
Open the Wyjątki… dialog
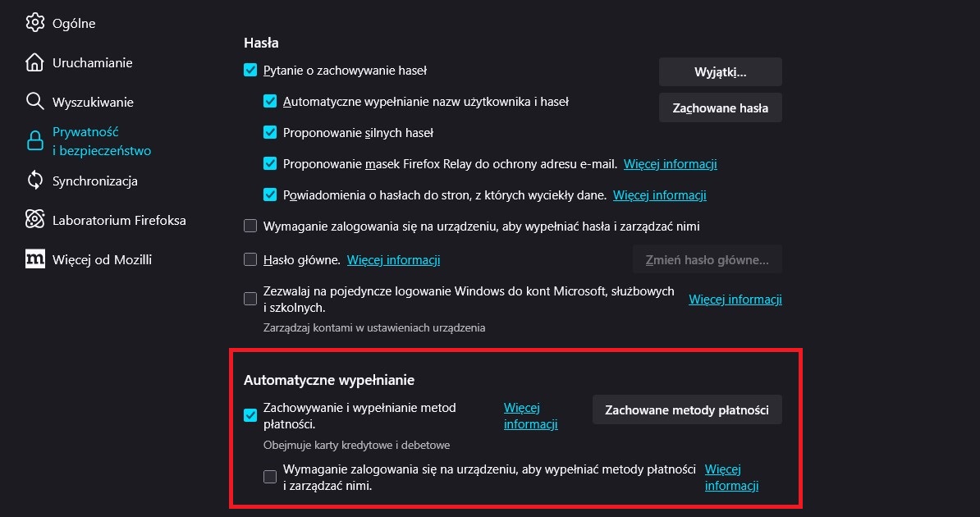720,71
